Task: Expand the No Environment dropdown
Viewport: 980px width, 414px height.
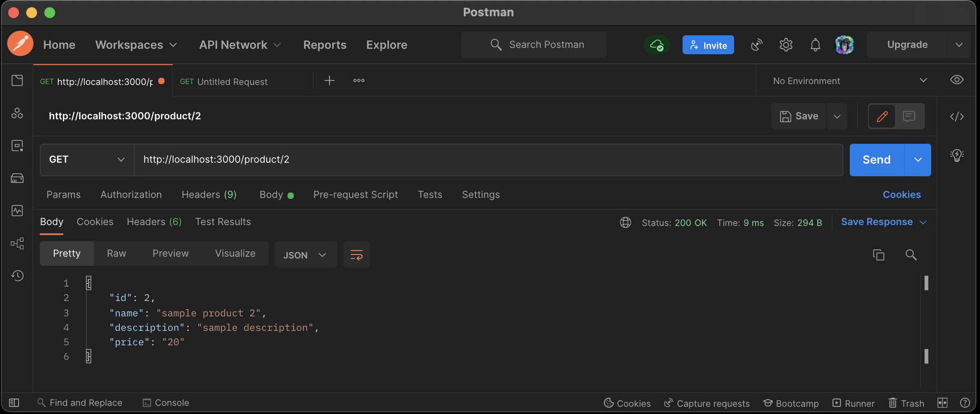Action: click(924, 80)
